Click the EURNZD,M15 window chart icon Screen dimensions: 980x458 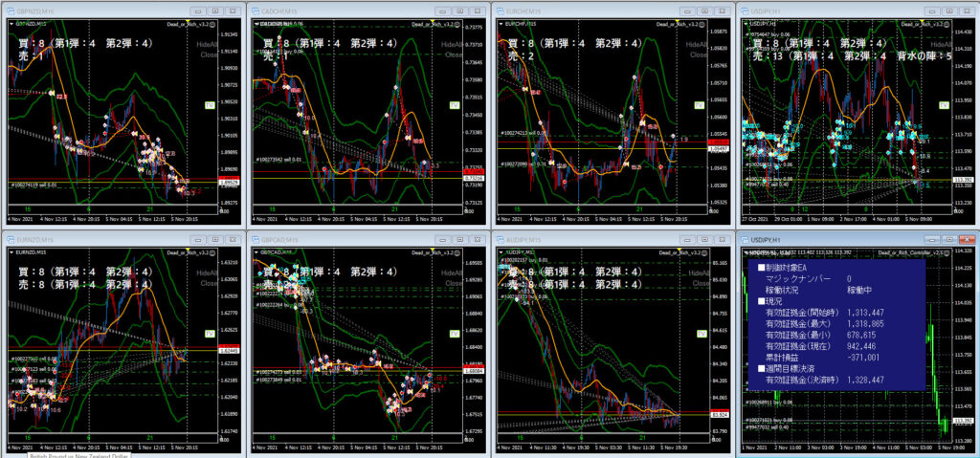[x=11, y=239]
